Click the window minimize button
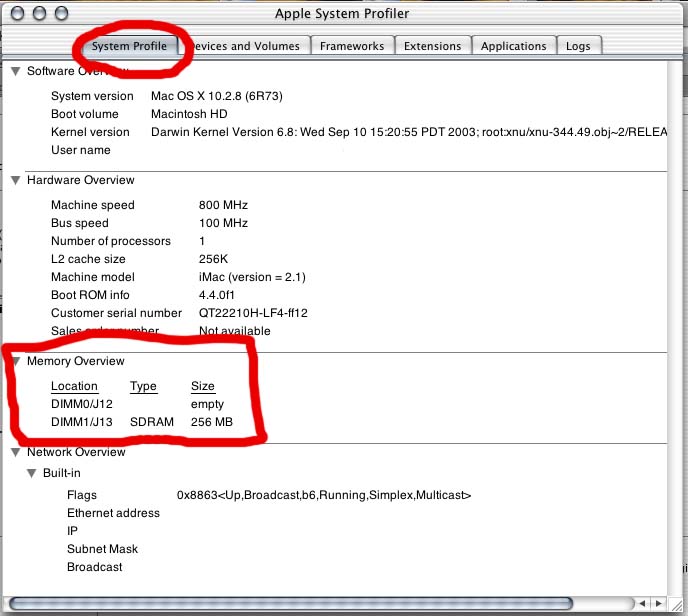688x616 pixels. tap(39, 14)
